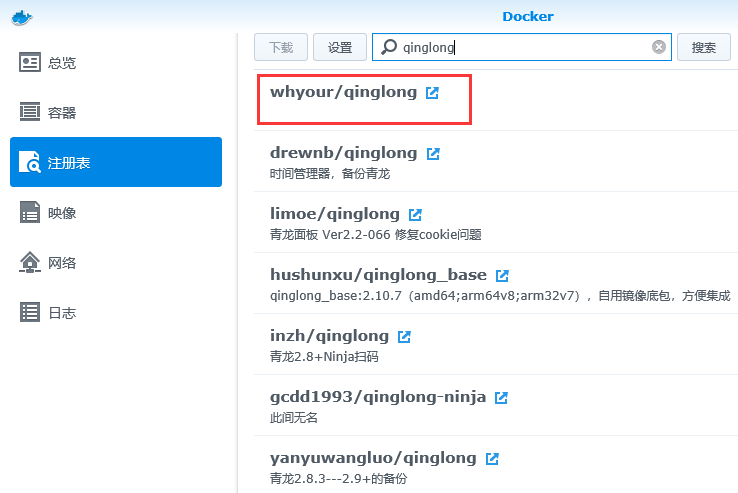Select 注册表 menu item

[116, 162]
